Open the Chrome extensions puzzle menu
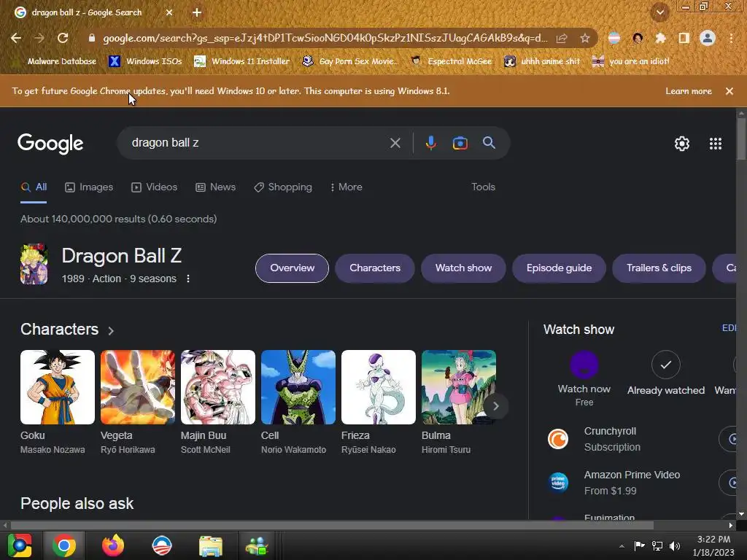 click(x=660, y=38)
